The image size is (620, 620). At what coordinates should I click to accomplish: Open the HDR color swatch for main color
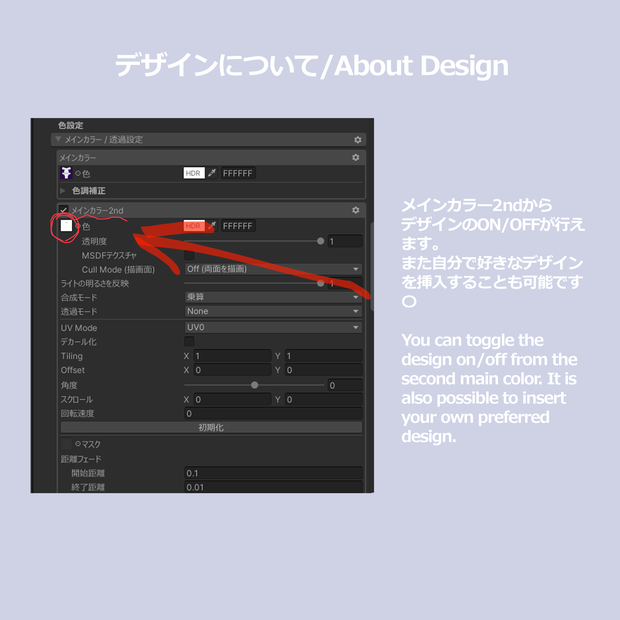click(x=194, y=173)
